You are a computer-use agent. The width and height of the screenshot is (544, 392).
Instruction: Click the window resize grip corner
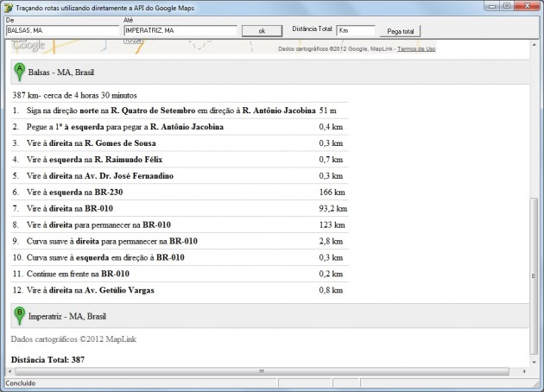(536, 383)
